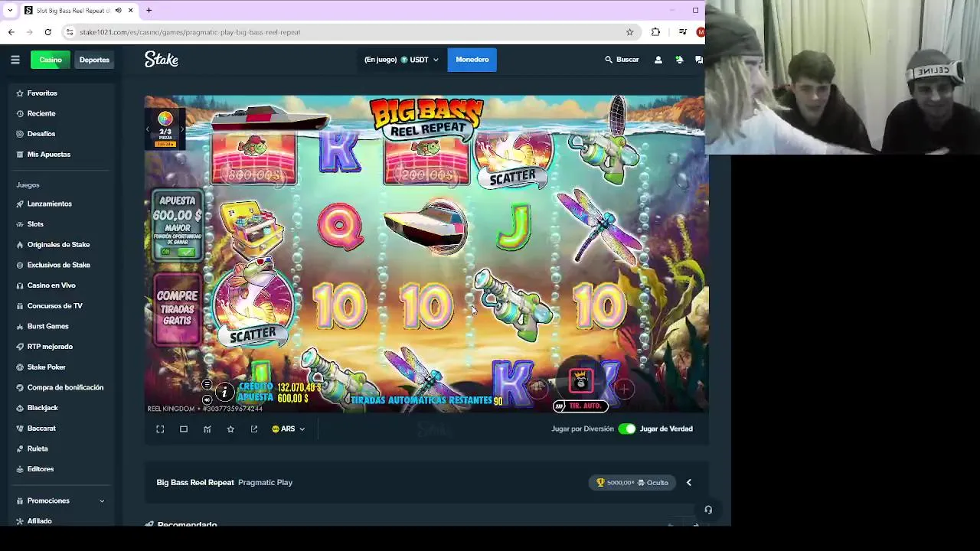Viewport: 980px width, 551px height.
Task: Open Originales de Stake
Action: (x=57, y=245)
